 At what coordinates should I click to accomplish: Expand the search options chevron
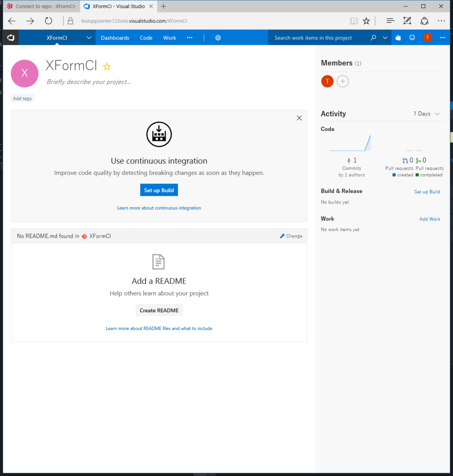(x=385, y=38)
